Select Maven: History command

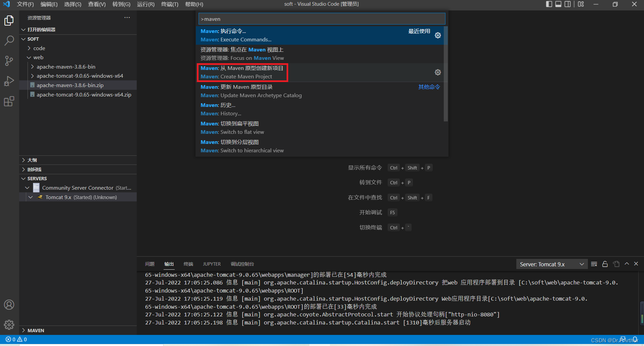tap(320, 109)
